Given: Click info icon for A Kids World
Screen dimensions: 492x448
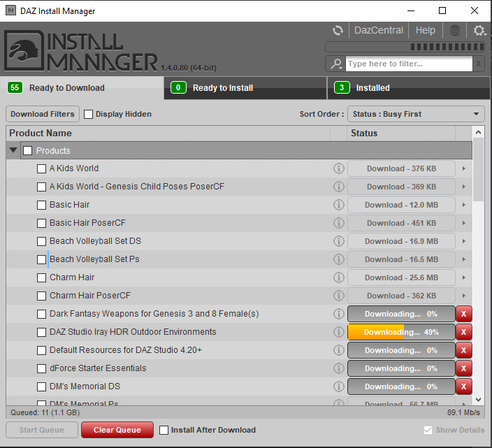Looking at the screenshot, I should [x=338, y=168].
